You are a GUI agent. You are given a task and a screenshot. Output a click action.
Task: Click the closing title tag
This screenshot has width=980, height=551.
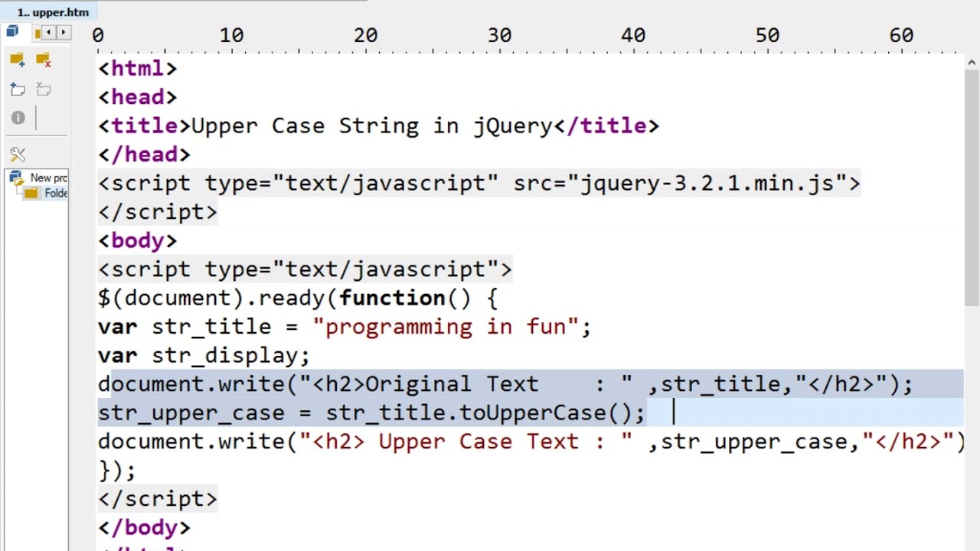pyautogui.click(x=606, y=126)
